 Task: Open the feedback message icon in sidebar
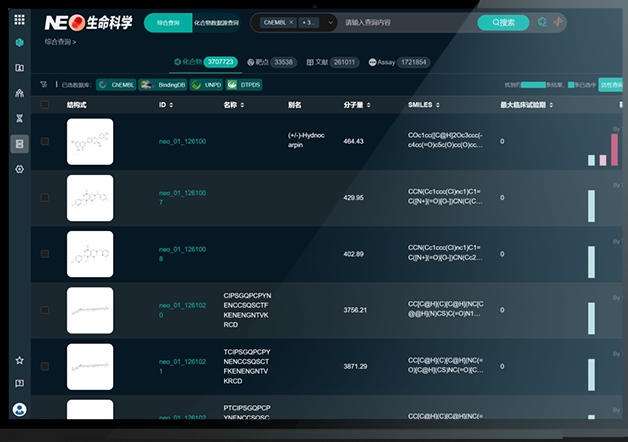(19, 384)
